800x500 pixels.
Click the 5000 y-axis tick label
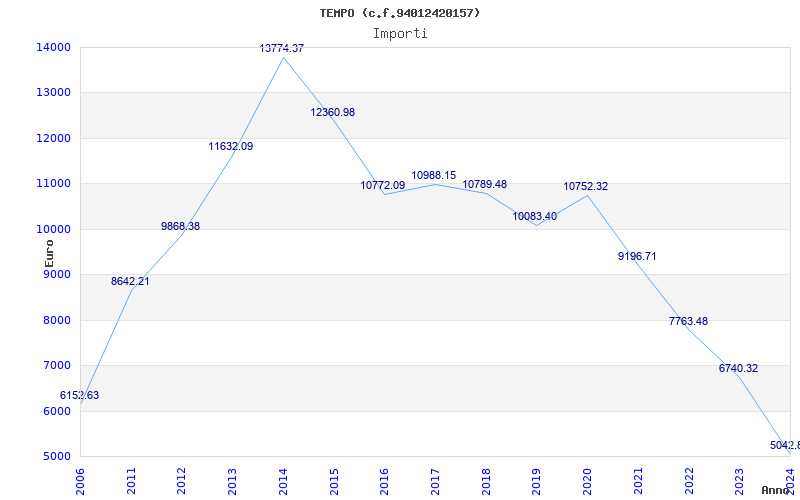click(57, 457)
